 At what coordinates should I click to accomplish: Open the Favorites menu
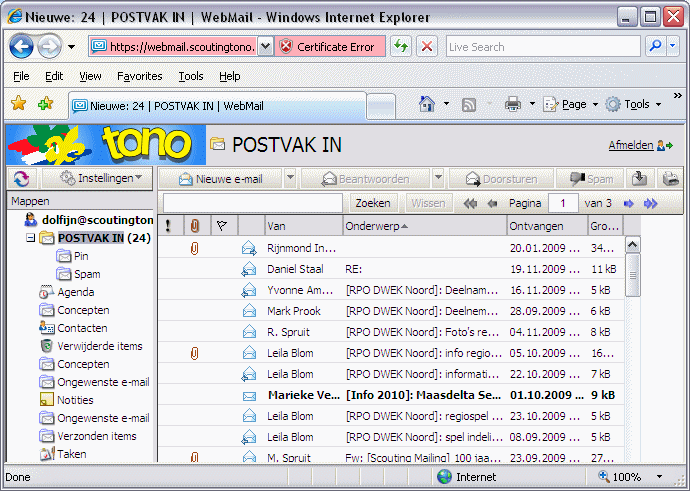click(139, 76)
